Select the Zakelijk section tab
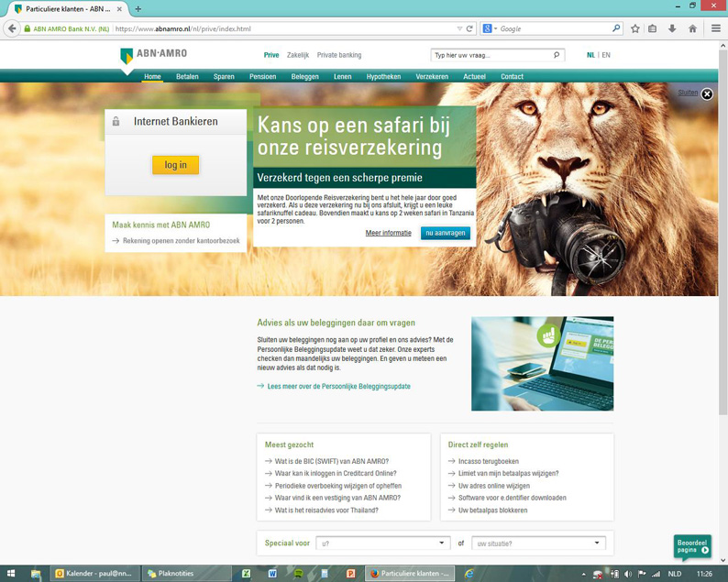The width and height of the screenshot is (728, 582). coord(298,55)
